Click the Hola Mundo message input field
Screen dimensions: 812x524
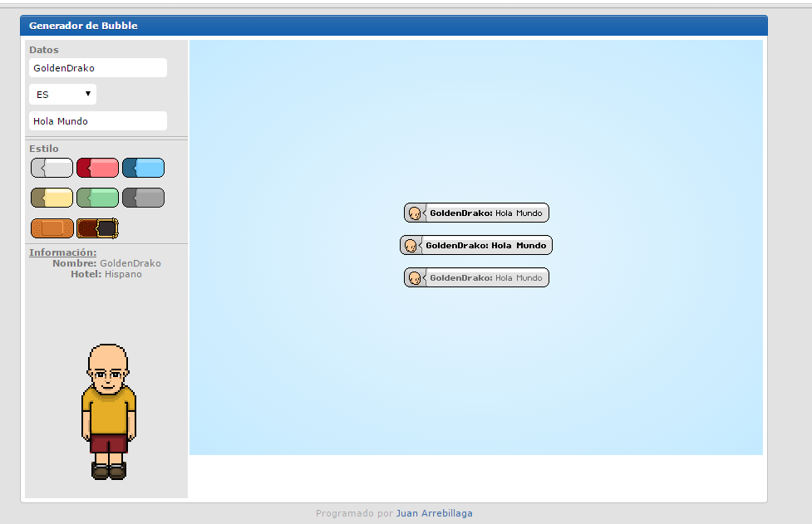tap(98, 121)
